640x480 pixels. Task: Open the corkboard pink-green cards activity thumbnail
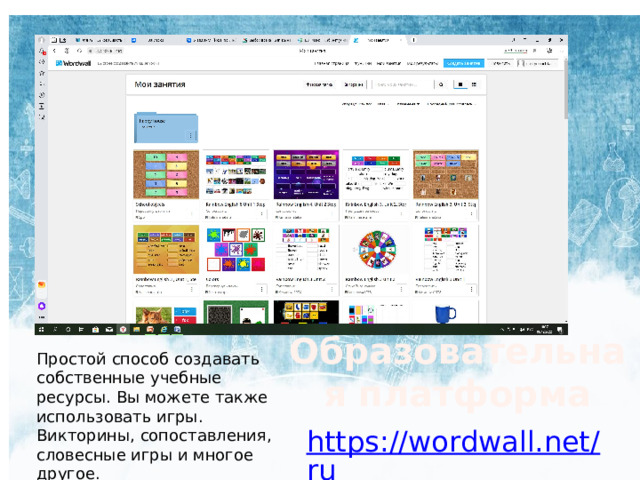166,174
